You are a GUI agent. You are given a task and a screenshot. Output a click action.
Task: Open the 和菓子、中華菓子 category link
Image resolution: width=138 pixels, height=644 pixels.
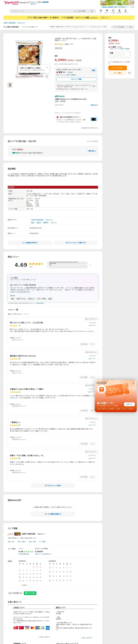(43, 223)
